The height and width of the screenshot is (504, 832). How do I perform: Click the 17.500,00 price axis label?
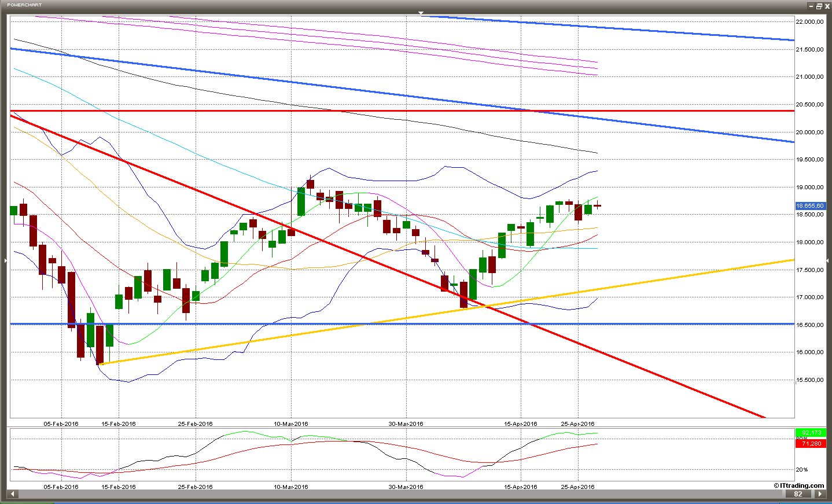[x=810, y=270]
